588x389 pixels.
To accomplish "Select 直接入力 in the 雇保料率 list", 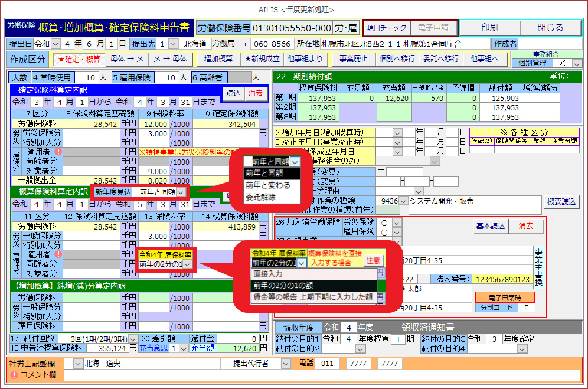I will [268, 274].
